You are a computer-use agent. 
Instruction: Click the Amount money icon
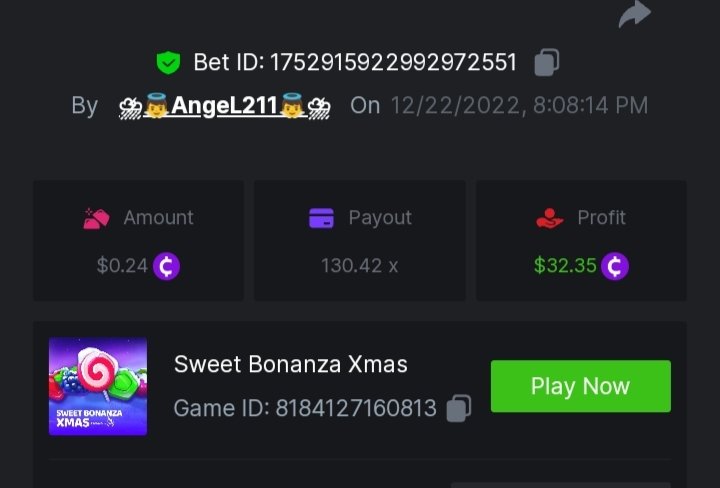tap(95, 218)
